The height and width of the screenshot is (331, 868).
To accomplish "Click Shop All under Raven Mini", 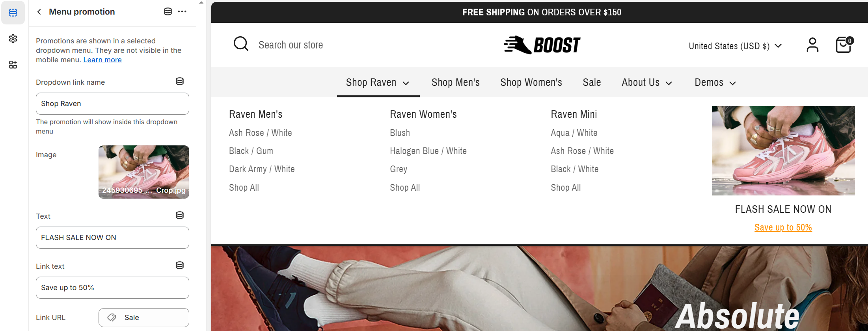I will [x=566, y=188].
